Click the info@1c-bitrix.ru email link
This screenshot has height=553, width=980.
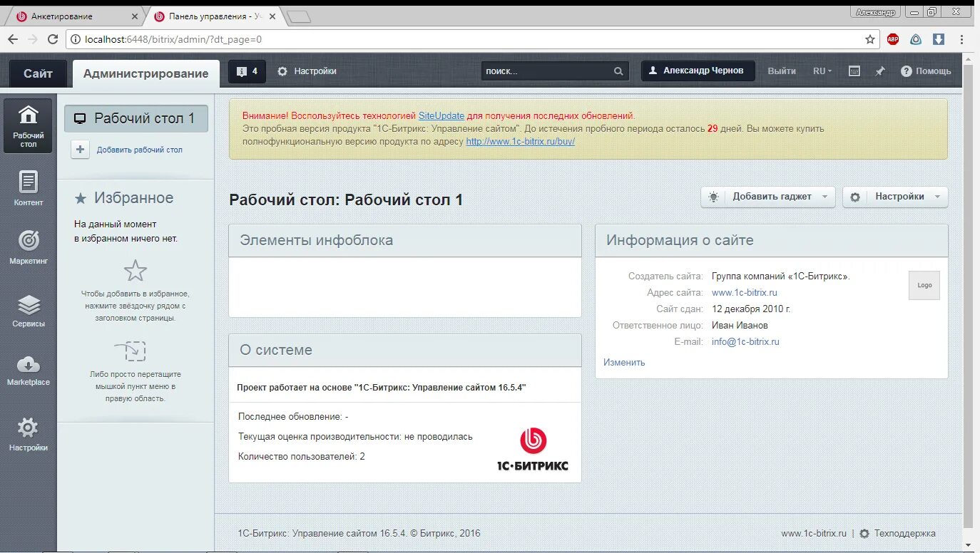tap(745, 342)
